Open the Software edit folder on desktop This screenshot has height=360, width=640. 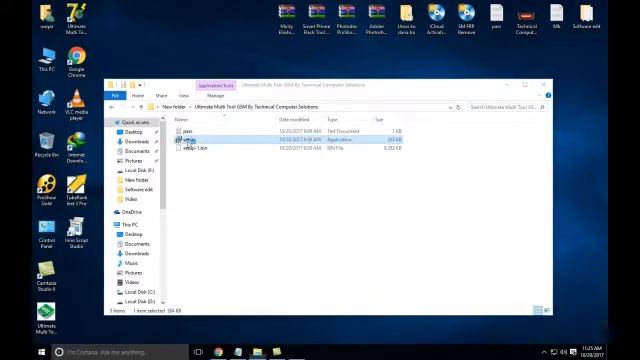tap(586, 17)
